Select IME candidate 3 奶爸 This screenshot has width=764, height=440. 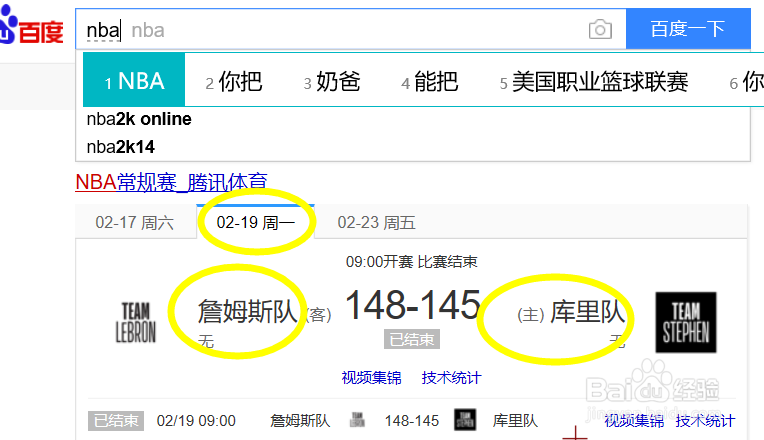(332, 81)
